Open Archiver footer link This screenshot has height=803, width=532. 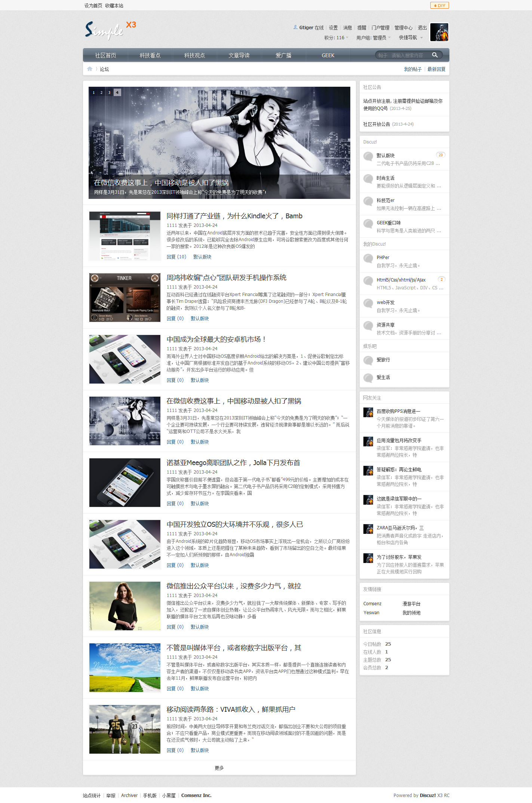click(129, 796)
